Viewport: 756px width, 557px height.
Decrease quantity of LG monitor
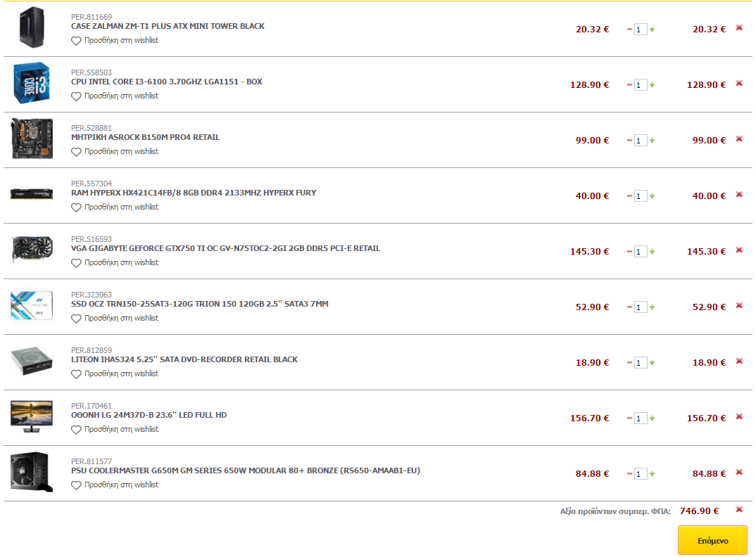629,418
